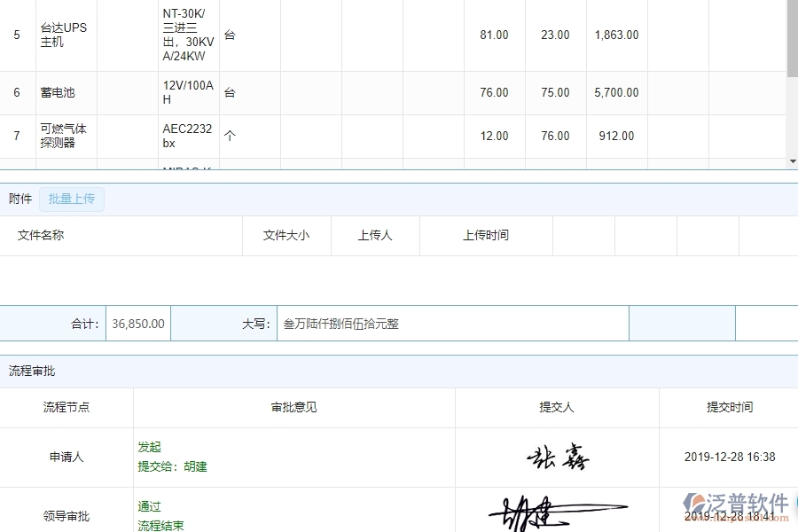Click the 审批意见 column header
Viewport: 798px width, 532px height.
tap(293, 408)
